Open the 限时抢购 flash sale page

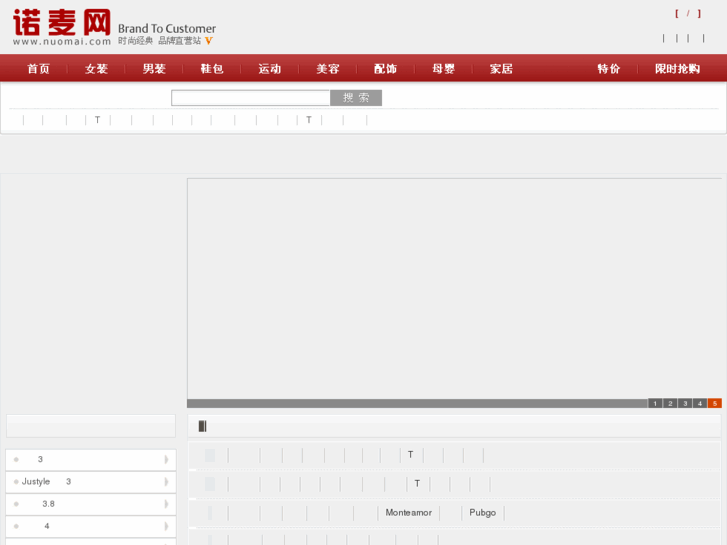pos(677,69)
